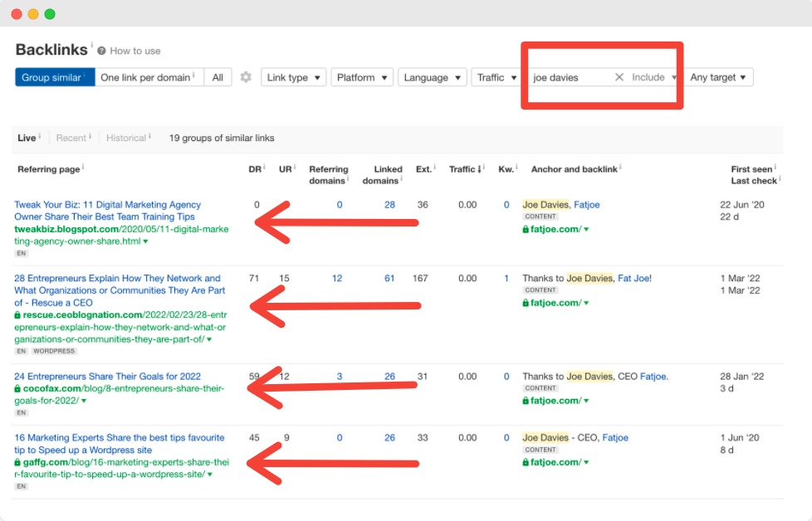
Task: Sort by the Traffic column header
Action: point(462,169)
